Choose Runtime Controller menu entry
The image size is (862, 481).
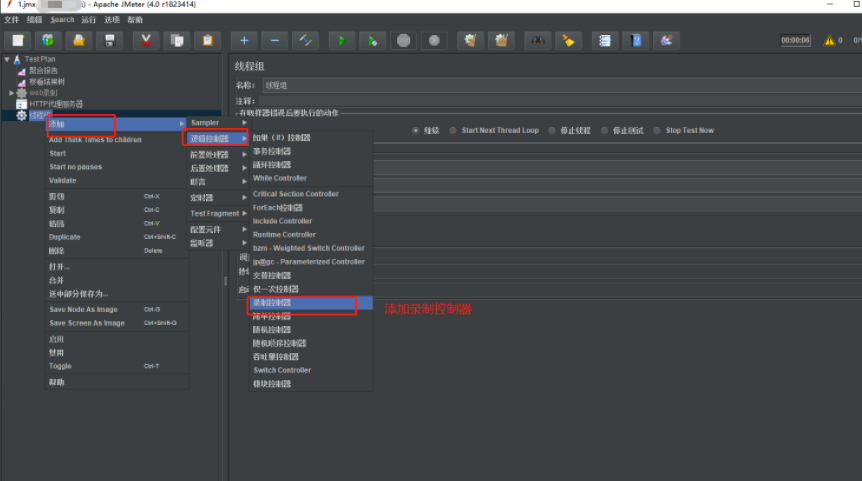(x=311, y=235)
